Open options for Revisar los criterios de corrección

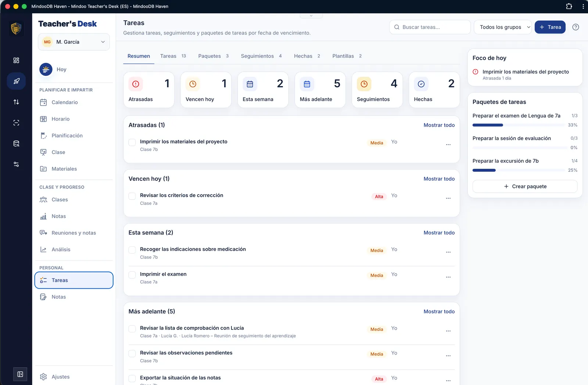click(x=448, y=198)
